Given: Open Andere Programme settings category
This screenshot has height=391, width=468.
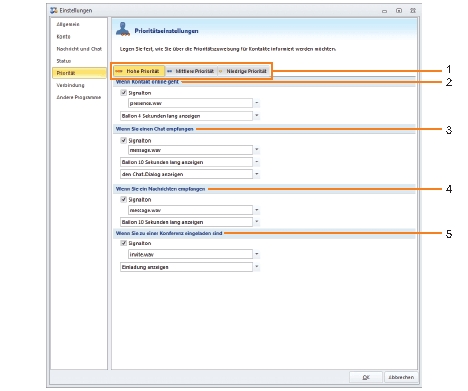Looking at the screenshot, I should pos(79,97).
